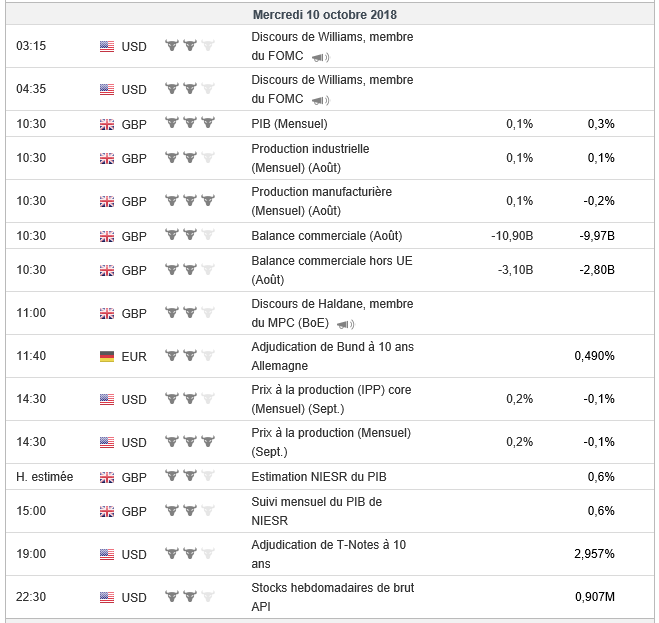Click the bull volatility icons for PIB (Mensuel)
Image resolution: width=659 pixels, height=623 pixels.
[190, 124]
